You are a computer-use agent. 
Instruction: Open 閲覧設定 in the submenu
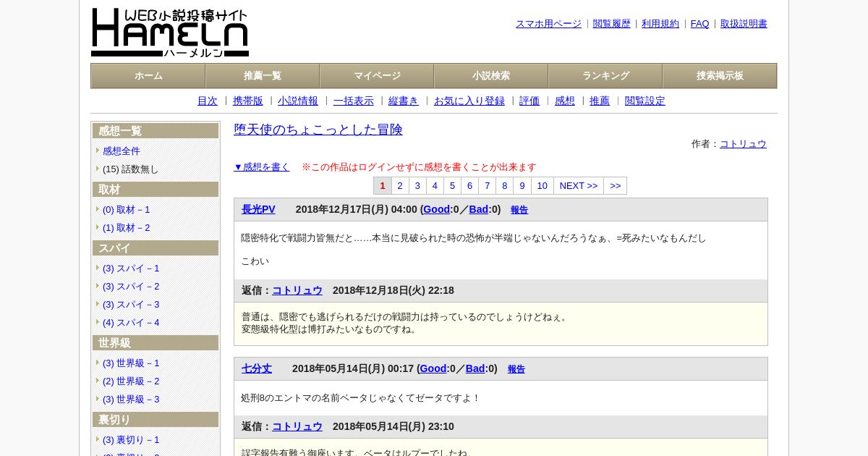point(645,101)
